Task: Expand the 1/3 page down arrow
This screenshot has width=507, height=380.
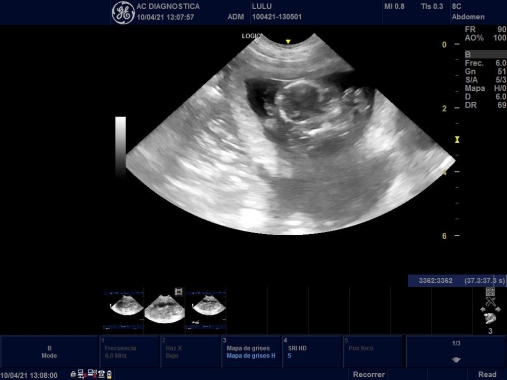Action: click(x=456, y=360)
